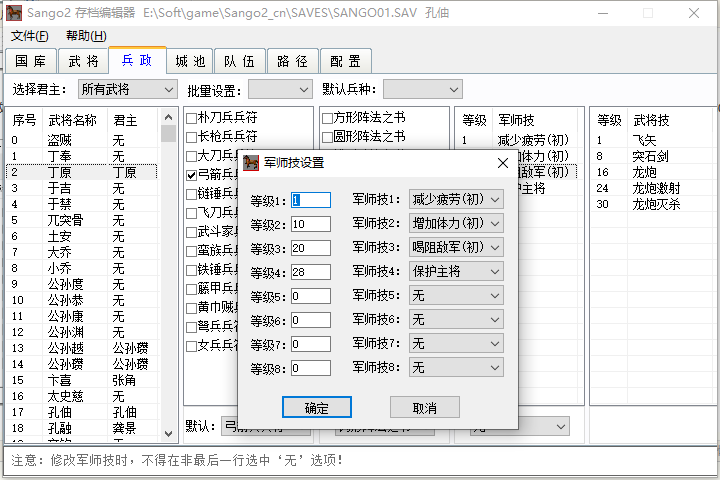Select general 于吉 in the list
This screenshot has width=720, height=480.
pos(83,188)
